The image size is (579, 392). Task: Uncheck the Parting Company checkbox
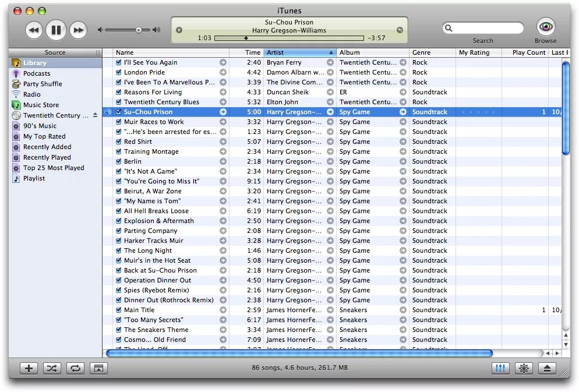(x=118, y=231)
